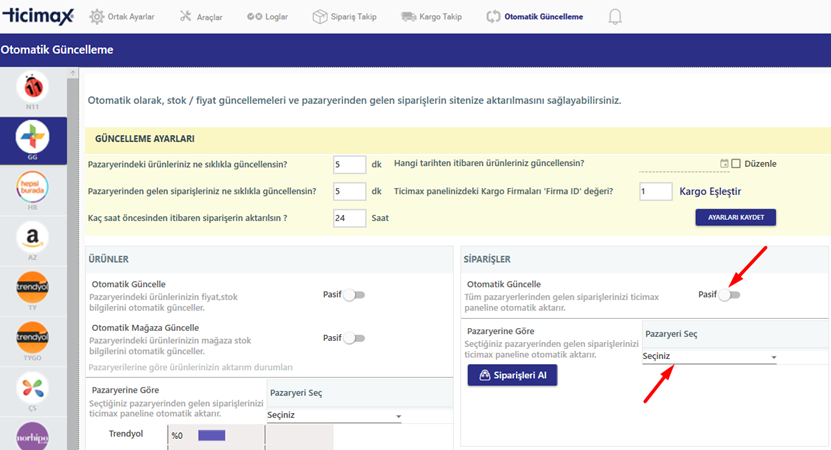Open Seçiniz dropdown in Ürünler panel
The width and height of the screenshot is (831, 450).
334,415
